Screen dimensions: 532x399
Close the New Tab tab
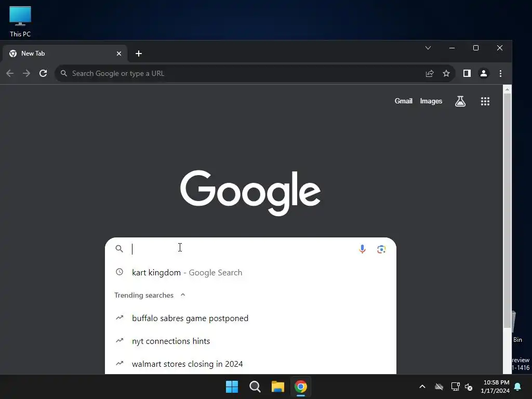pyautogui.click(x=119, y=54)
